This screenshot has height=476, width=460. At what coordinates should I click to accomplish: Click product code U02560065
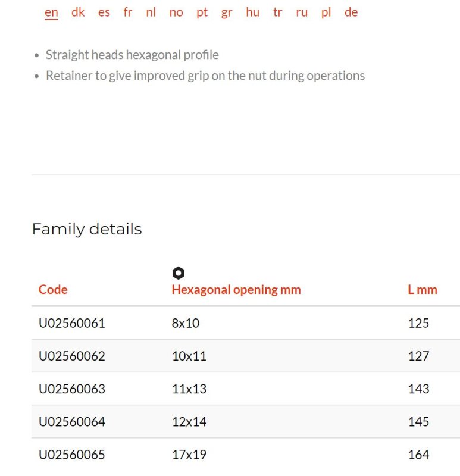coord(72,455)
